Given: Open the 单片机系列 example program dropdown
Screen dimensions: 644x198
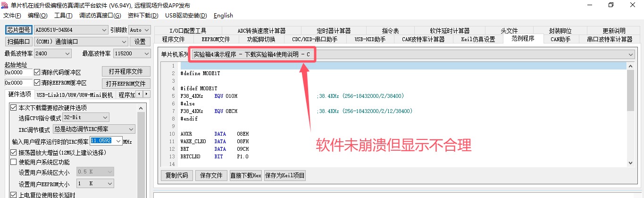Looking at the screenshot, I should click(413, 54).
